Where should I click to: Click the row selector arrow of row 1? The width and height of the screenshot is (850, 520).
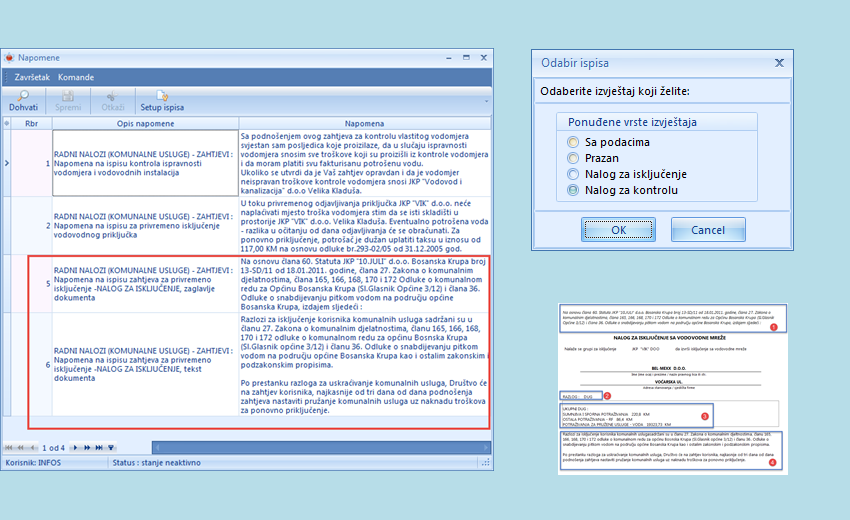(7, 163)
